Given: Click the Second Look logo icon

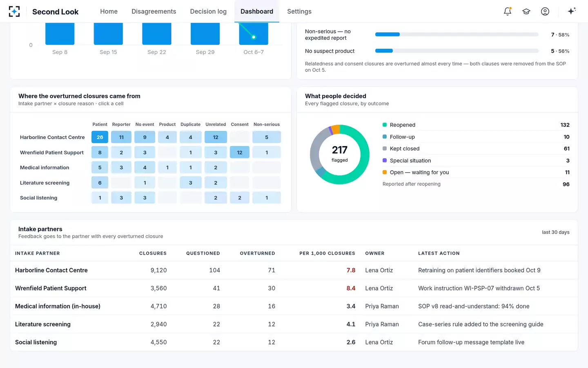Looking at the screenshot, I should 14,11.
